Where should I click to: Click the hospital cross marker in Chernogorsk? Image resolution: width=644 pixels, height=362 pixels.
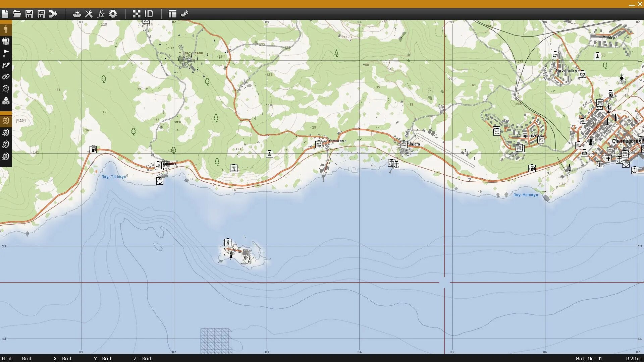(608, 159)
